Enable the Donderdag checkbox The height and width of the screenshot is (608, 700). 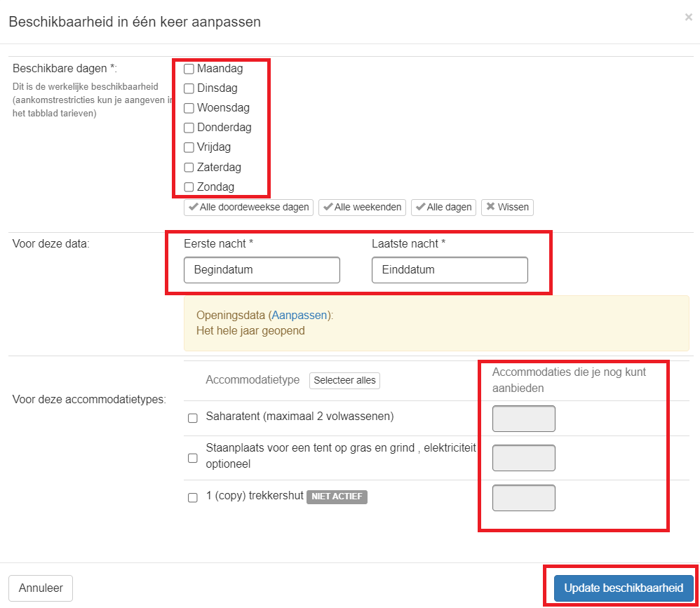click(x=189, y=128)
